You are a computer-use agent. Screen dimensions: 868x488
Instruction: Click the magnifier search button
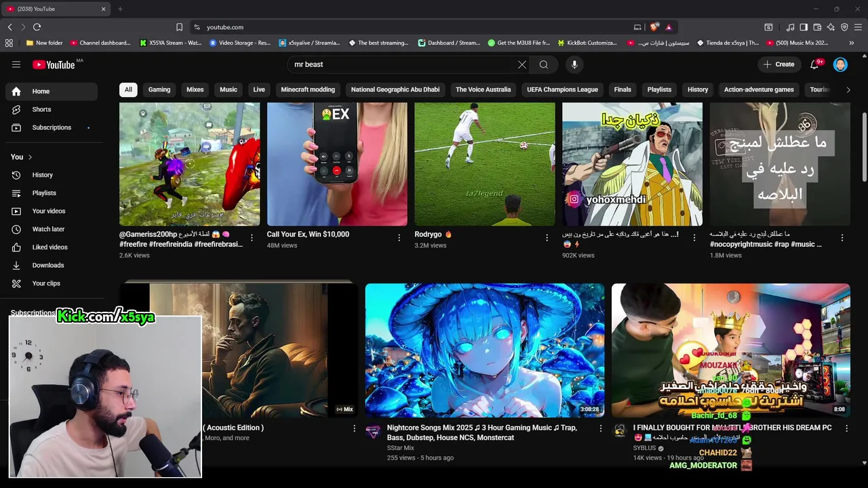pyautogui.click(x=544, y=64)
